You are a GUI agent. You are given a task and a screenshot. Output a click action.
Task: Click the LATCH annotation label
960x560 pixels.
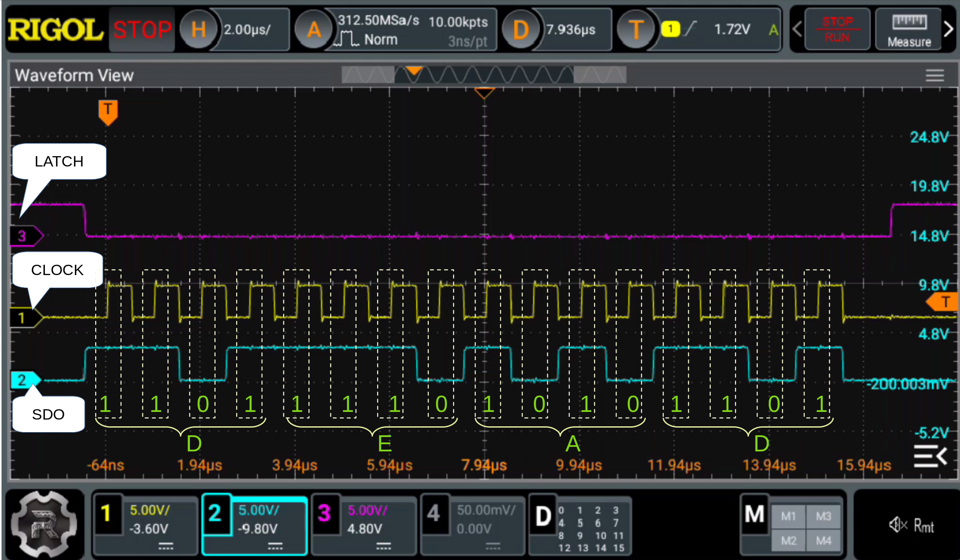(x=59, y=162)
